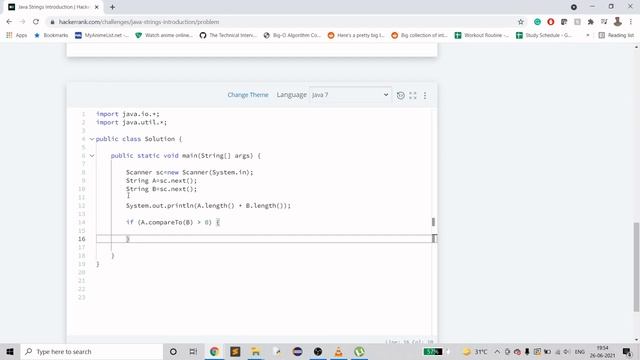The height and width of the screenshot is (360, 640).
Task: Open the media control icon in toolbar
Action: point(604,22)
